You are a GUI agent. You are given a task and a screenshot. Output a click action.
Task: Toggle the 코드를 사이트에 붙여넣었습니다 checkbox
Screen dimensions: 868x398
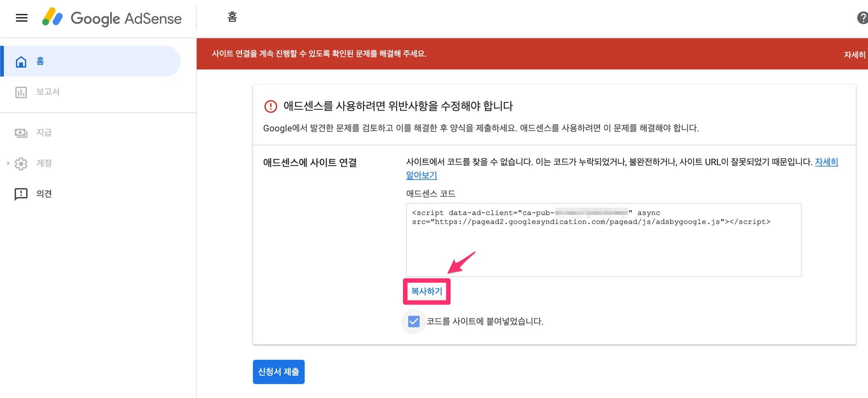pos(414,321)
